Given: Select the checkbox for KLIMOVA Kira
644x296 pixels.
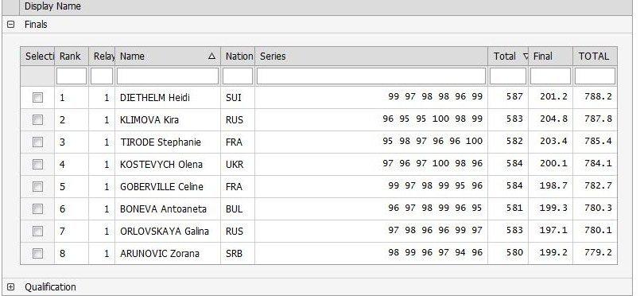Looking at the screenshot, I should pos(37,119).
